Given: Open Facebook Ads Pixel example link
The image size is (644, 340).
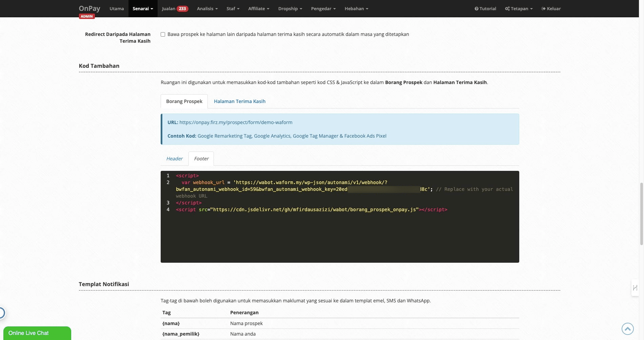Looking at the screenshot, I should pos(365,136).
